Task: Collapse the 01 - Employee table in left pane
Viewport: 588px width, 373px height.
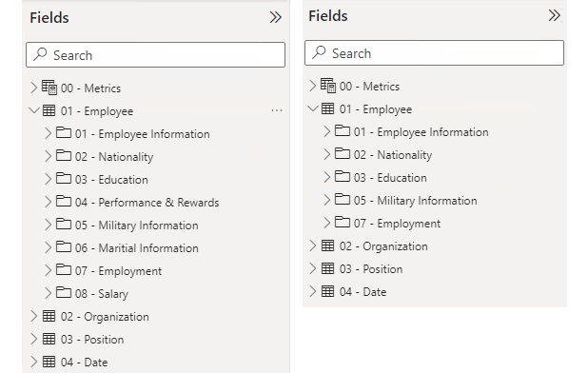Action: click(x=33, y=110)
